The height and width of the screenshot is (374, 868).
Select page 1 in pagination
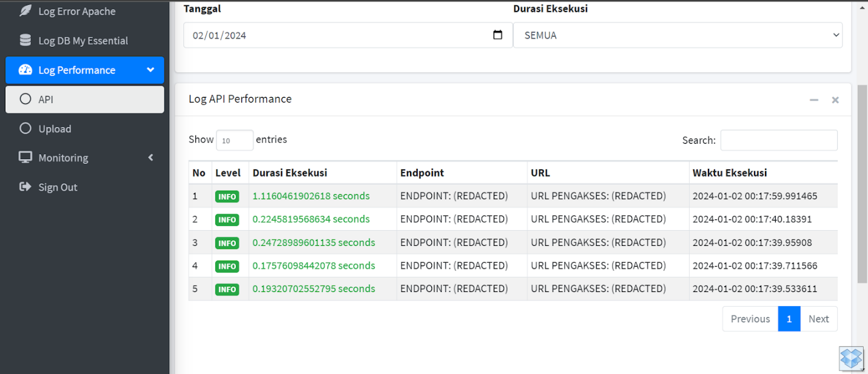(x=789, y=319)
